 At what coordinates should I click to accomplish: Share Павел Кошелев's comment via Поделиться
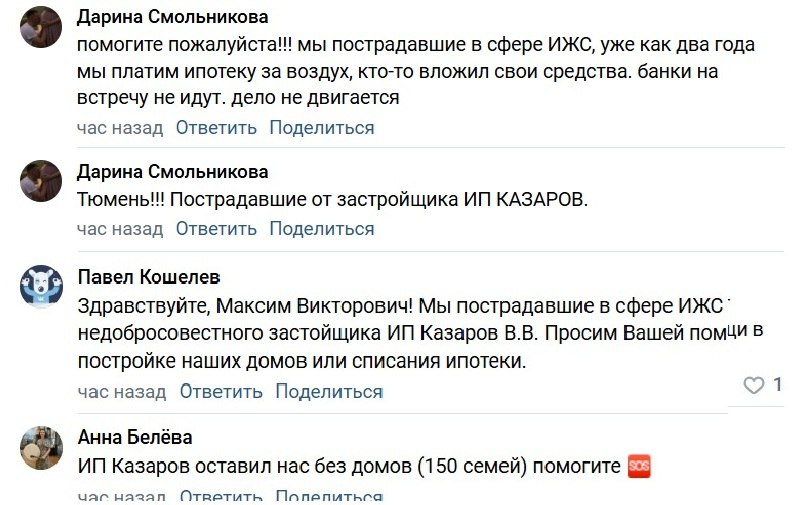point(329,391)
